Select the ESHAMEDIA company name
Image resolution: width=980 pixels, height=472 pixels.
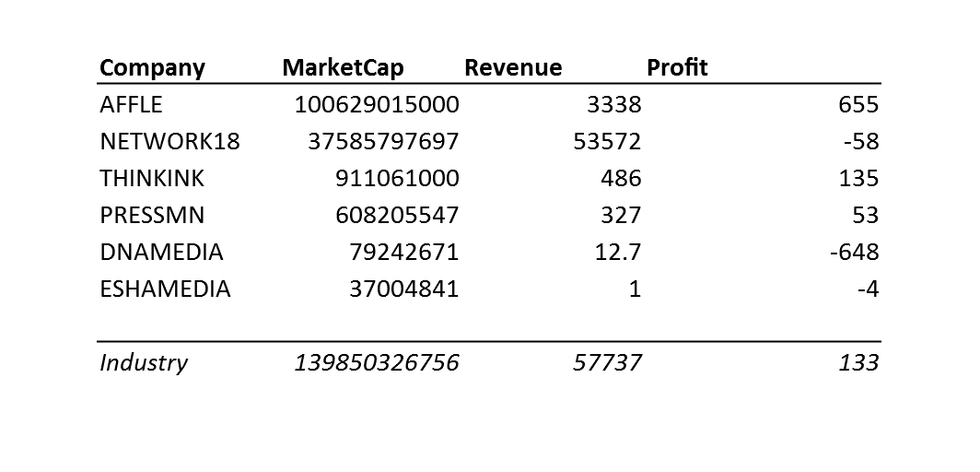[165, 289]
